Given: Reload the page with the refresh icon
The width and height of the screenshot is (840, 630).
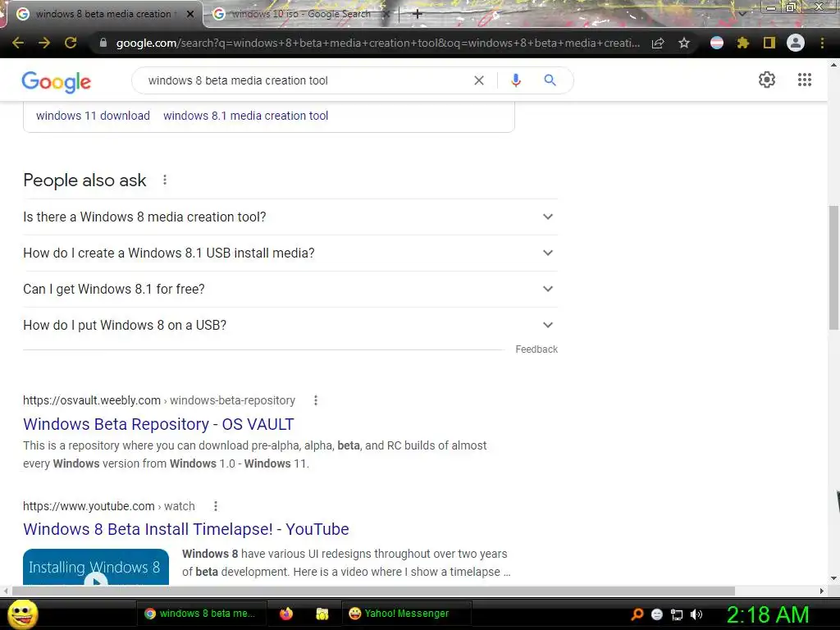Looking at the screenshot, I should tap(71, 43).
